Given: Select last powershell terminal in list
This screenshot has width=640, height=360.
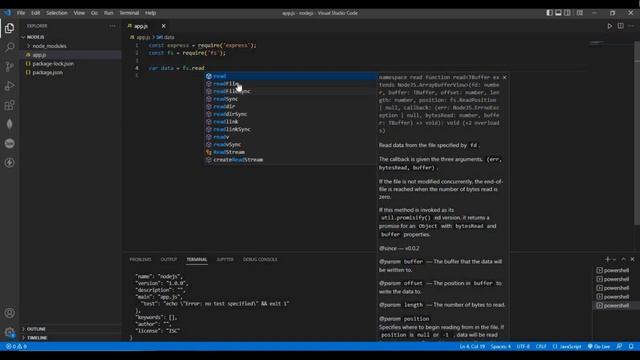Looking at the screenshot, I should tap(616, 306).
